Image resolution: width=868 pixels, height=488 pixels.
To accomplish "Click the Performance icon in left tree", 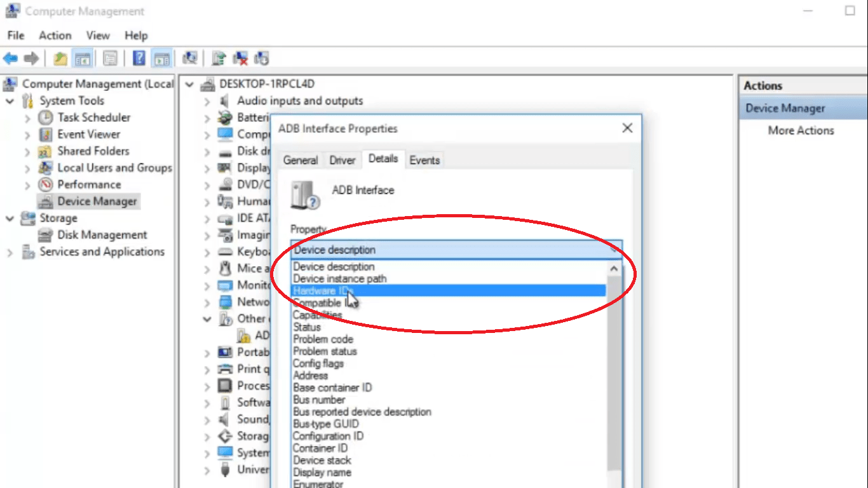I will point(46,184).
